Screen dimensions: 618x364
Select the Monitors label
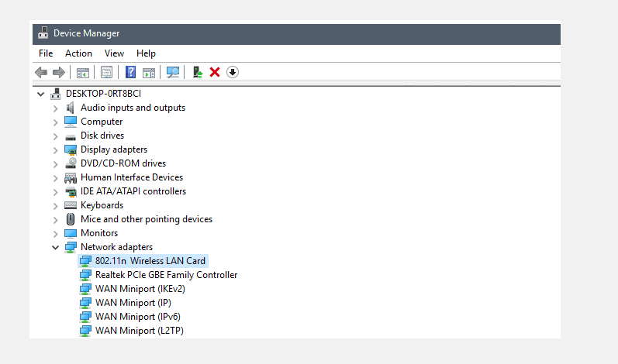click(x=99, y=233)
